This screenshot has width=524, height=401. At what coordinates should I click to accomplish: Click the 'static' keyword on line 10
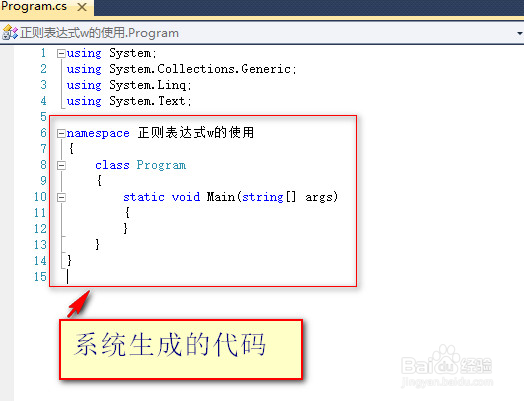coord(144,197)
